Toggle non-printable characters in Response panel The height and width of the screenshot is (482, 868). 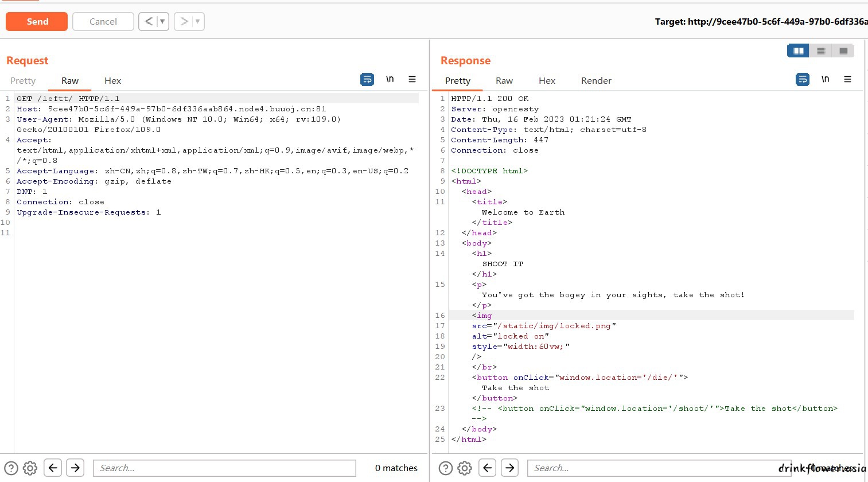click(825, 79)
